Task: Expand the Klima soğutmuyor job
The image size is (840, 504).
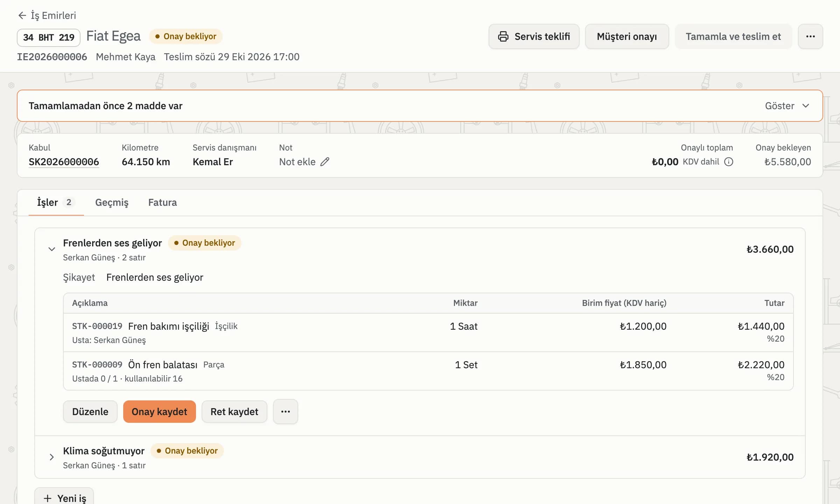Action: pyautogui.click(x=51, y=457)
